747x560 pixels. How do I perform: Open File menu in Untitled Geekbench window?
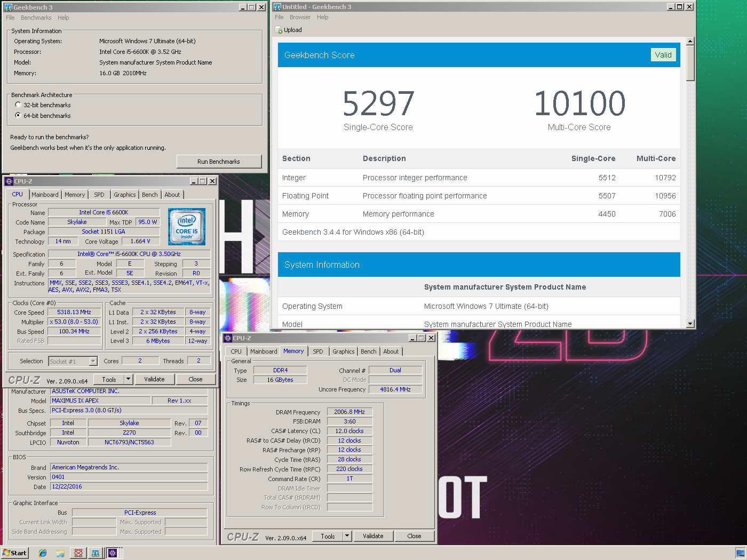(279, 17)
